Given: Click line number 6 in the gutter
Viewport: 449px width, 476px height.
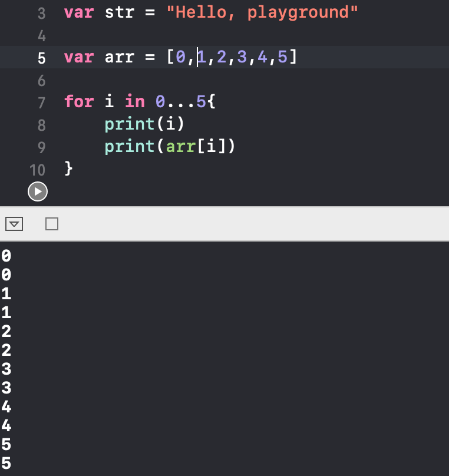Looking at the screenshot, I should 42,81.
